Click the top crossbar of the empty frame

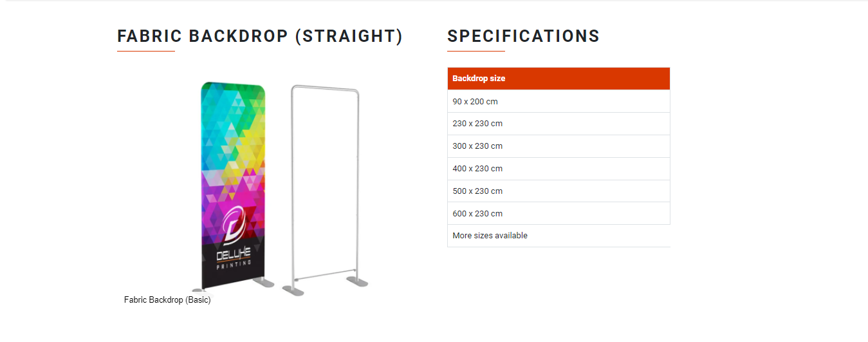(x=325, y=88)
